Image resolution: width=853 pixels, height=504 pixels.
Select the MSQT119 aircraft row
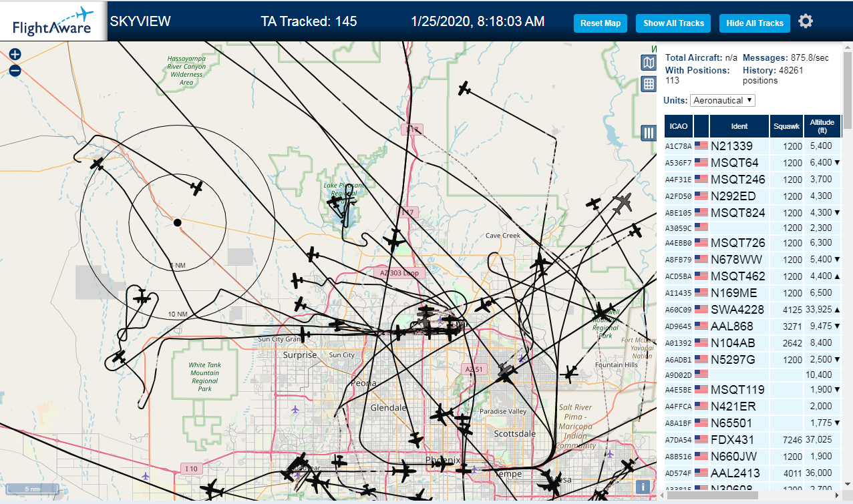coord(753,389)
